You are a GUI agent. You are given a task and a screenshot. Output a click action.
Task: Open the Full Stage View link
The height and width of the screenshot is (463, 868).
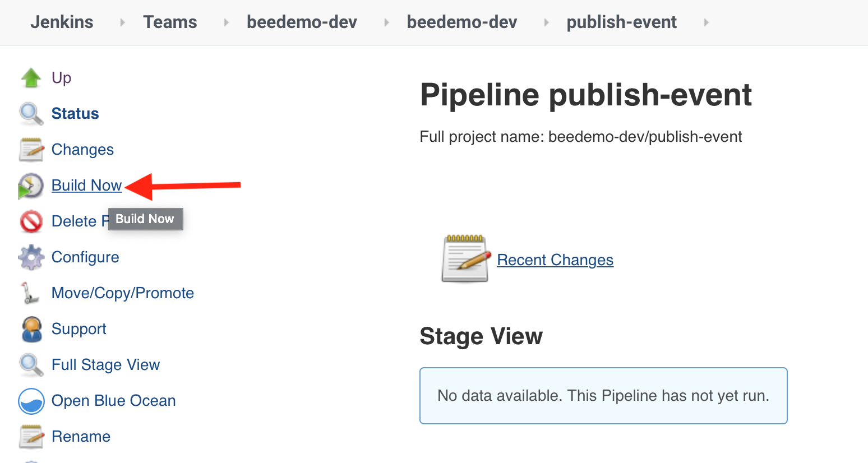105,365
